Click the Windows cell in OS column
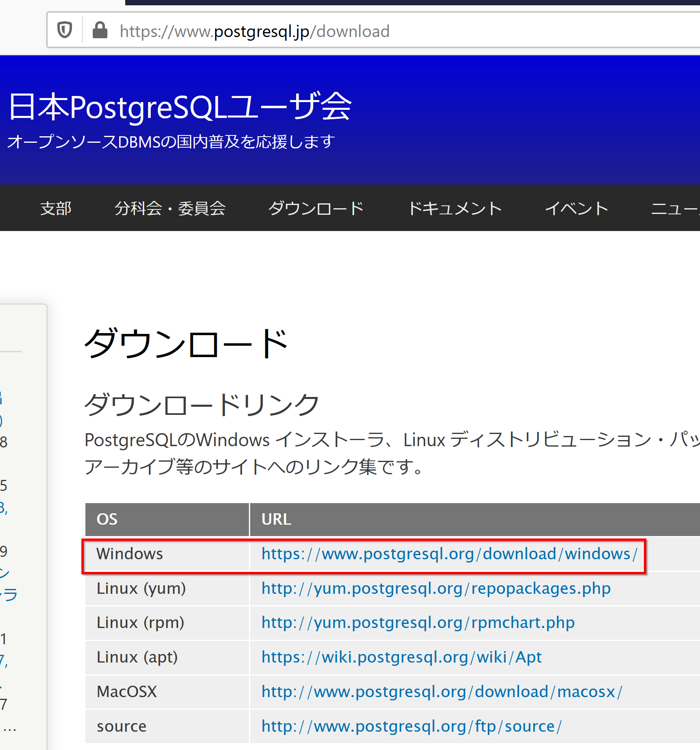The image size is (700, 750). (x=167, y=554)
